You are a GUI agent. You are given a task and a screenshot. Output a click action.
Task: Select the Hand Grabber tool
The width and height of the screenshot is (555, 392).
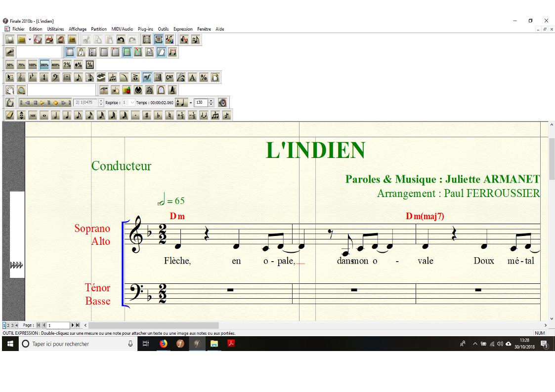click(x=9, y=90)
